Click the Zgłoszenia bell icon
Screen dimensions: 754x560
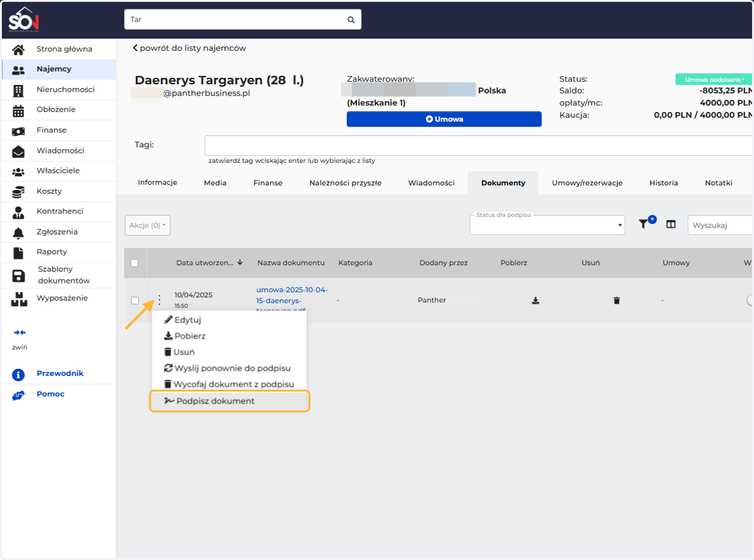18,232
